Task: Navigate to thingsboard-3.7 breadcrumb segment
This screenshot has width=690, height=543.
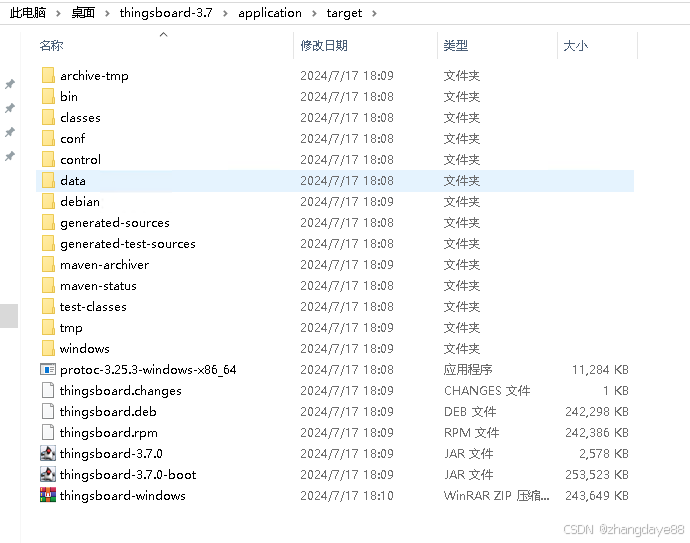Action: pyautogui.click(x=166, y=13)
